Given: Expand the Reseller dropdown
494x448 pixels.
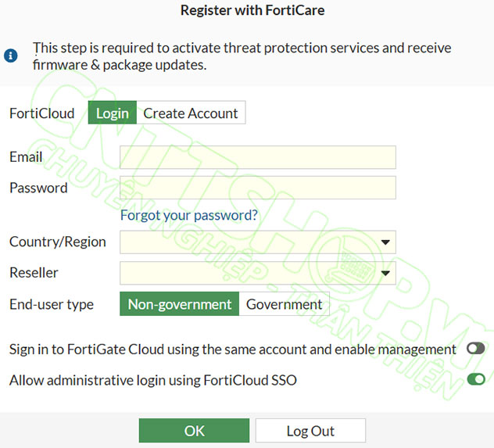Looking at the screenshot, I should coord(258,273).
